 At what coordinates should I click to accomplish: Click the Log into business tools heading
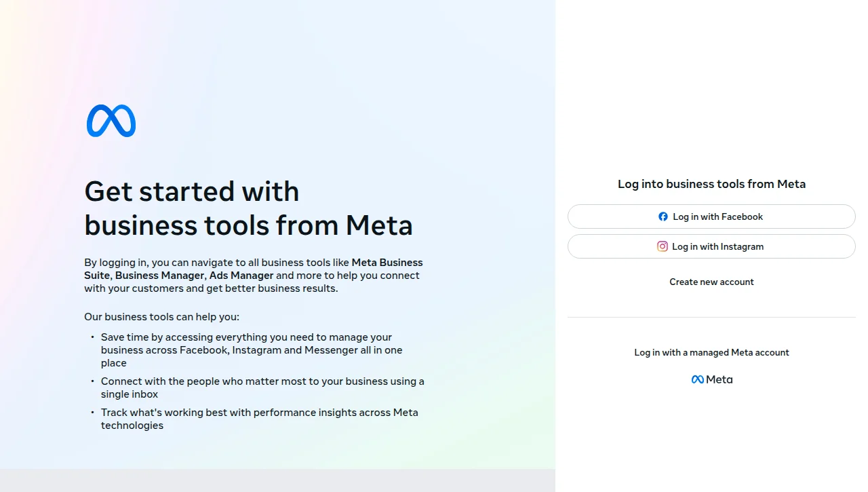(x=711, y=184)
